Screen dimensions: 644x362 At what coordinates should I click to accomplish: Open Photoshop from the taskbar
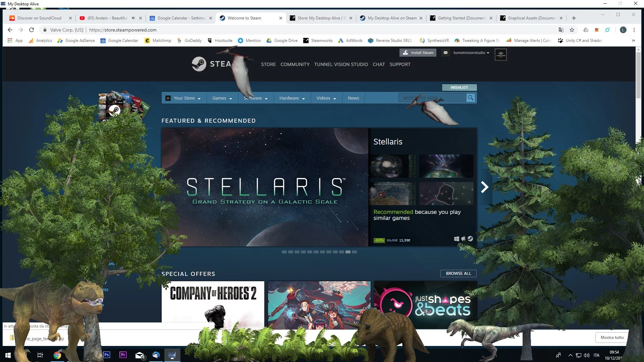(107, 355)
